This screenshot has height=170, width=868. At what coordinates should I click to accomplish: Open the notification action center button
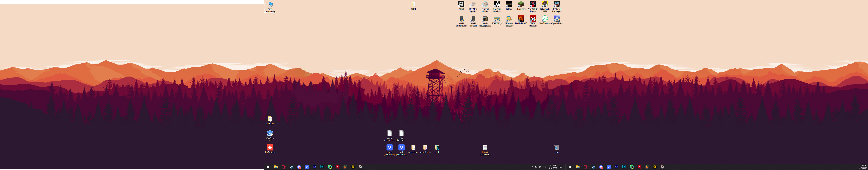tap(561, 167)
